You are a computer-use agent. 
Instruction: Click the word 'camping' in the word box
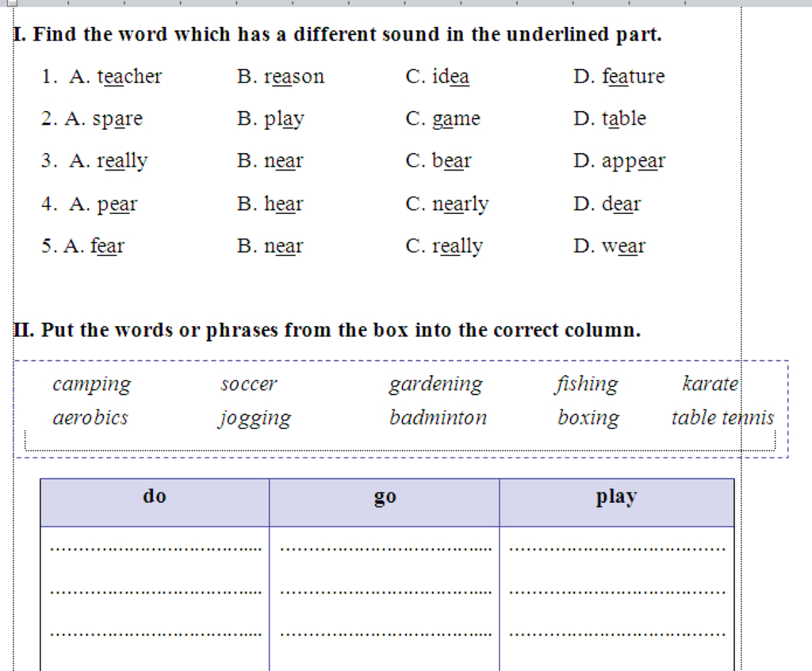[x=91, y=384]
